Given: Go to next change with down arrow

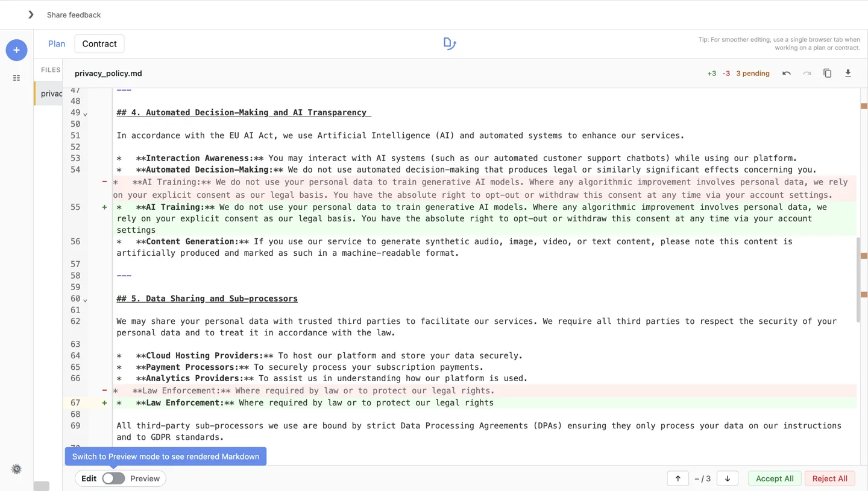Looking at the screenshot, I should (728, 478).
